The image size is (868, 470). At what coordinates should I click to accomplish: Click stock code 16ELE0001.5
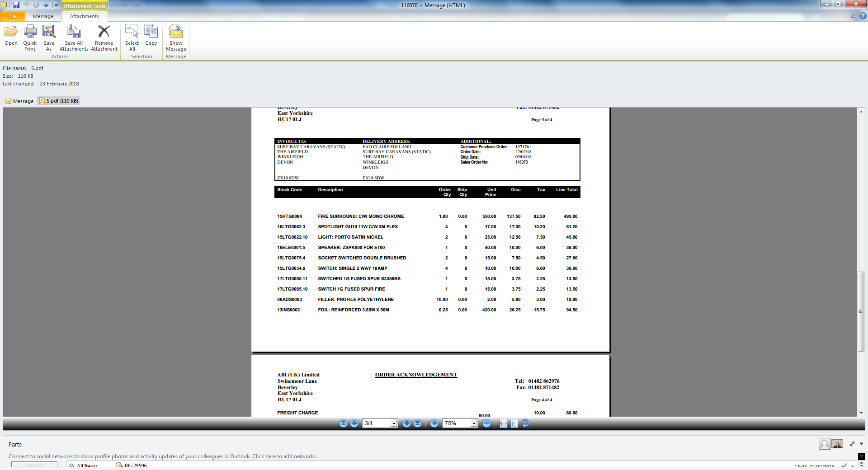pyautogui.click(x=291, y=248)
